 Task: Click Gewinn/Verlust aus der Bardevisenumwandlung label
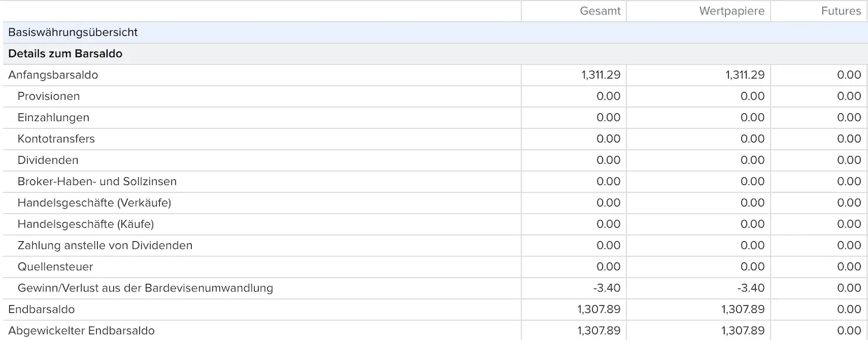145,288
